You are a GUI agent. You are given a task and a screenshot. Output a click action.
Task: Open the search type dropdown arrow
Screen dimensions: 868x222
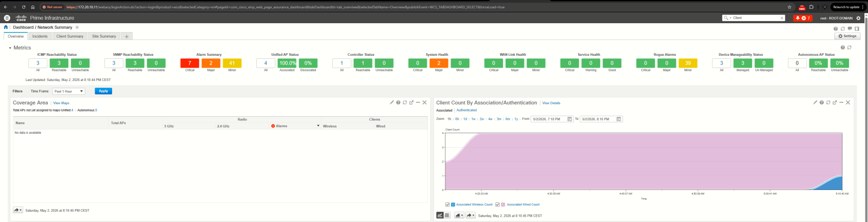731,18
